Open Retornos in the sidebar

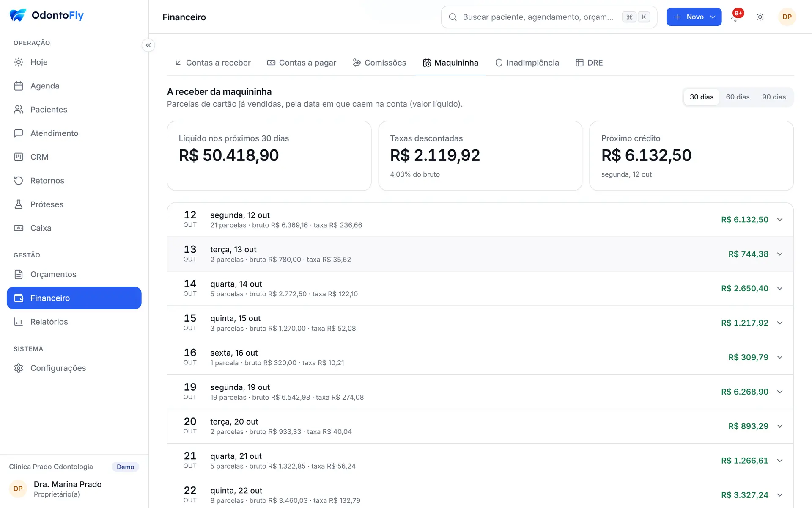point(74,181)
